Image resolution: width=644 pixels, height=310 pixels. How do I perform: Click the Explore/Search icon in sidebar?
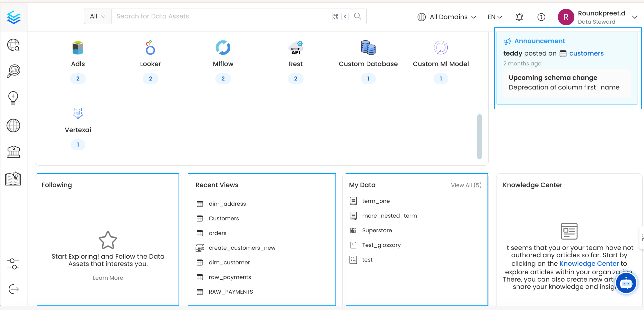tap(14, 46)
